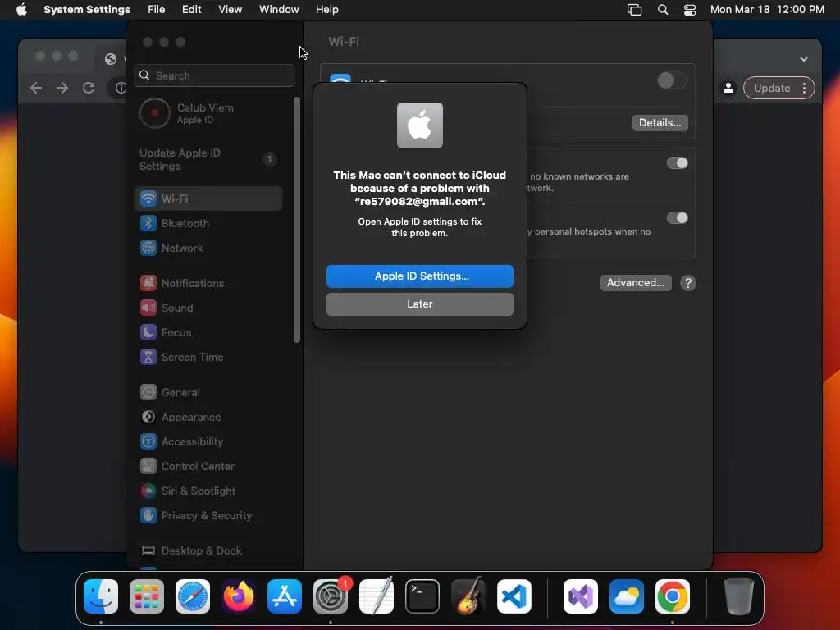
Task: Select Wi-Fi in the sidebar
Action: coord(208,199)
